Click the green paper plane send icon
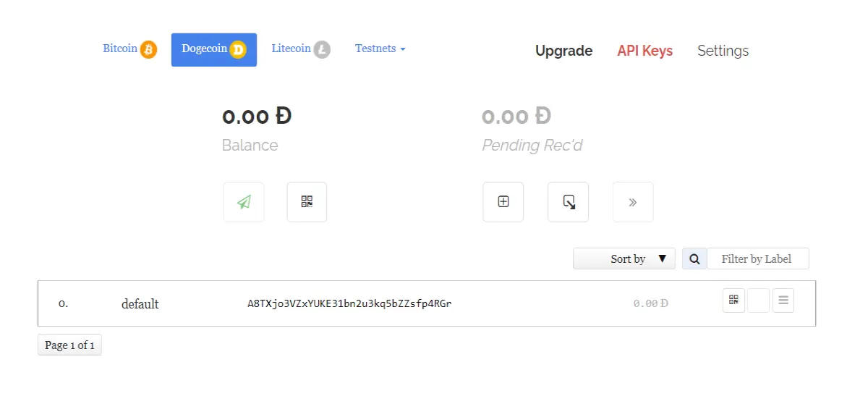The width and height of the screenshot is (868, 420). click(x=244, y=202)
